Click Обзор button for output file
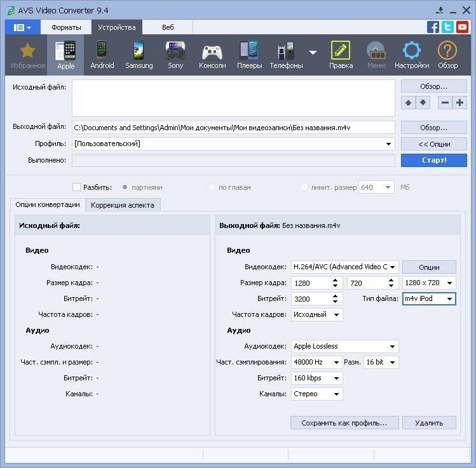 434,128
